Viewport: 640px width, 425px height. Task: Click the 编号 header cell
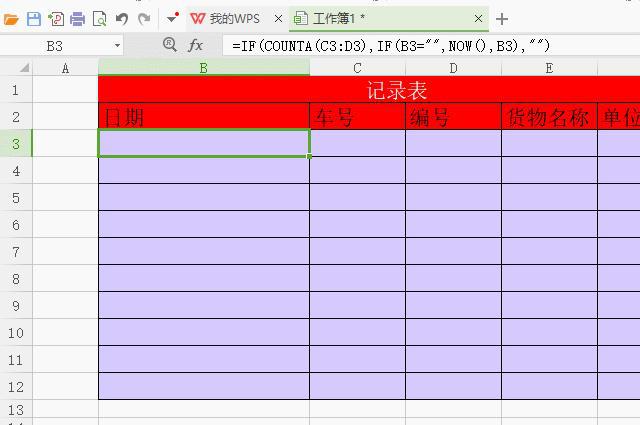(453, 117)
